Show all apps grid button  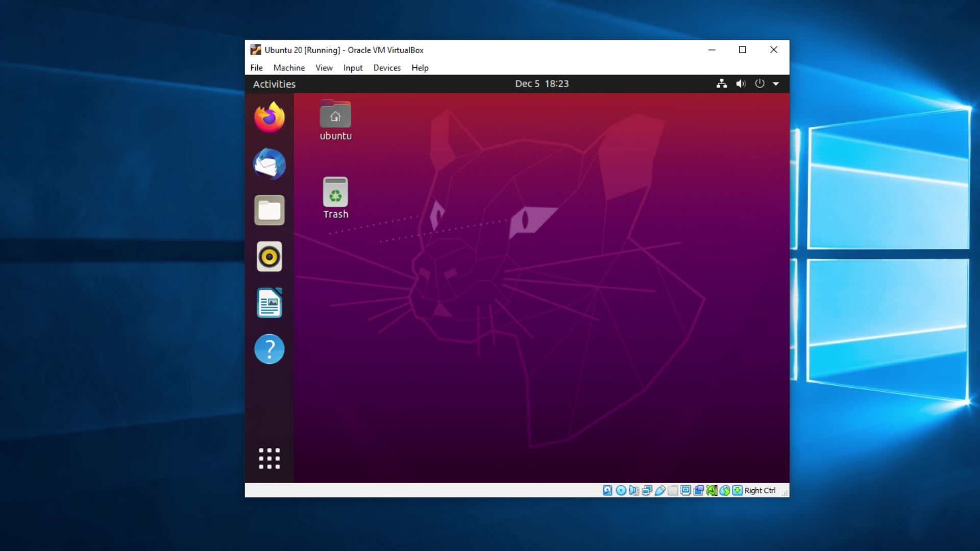[269, 458]
